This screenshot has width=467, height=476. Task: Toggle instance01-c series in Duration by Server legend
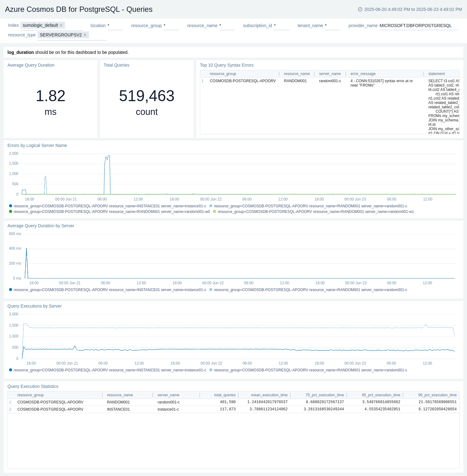point(107,290)
